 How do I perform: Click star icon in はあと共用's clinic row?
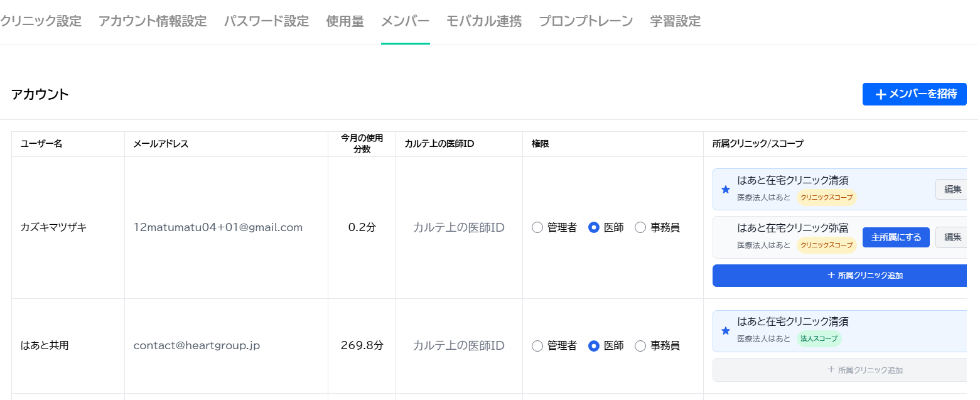726,331
